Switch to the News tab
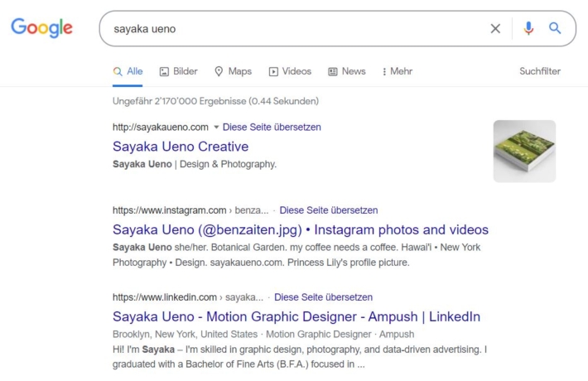This screenshot has height=381, width=588. click(347, 71)
